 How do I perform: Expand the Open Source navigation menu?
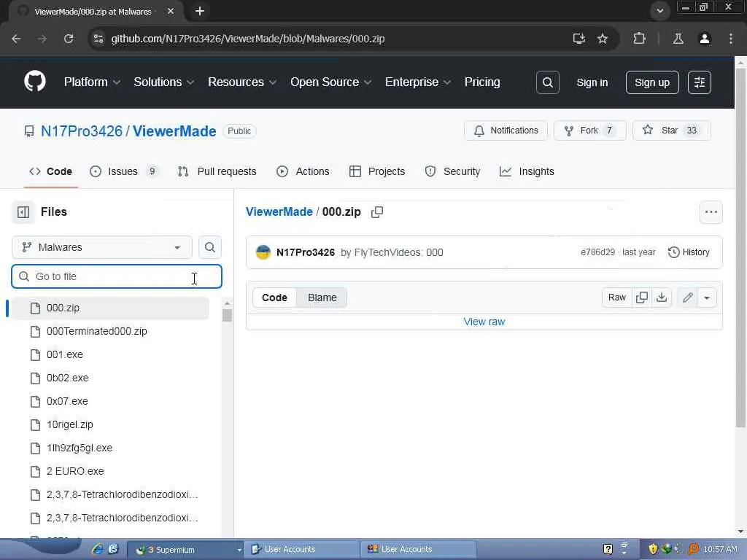(330, 82)
